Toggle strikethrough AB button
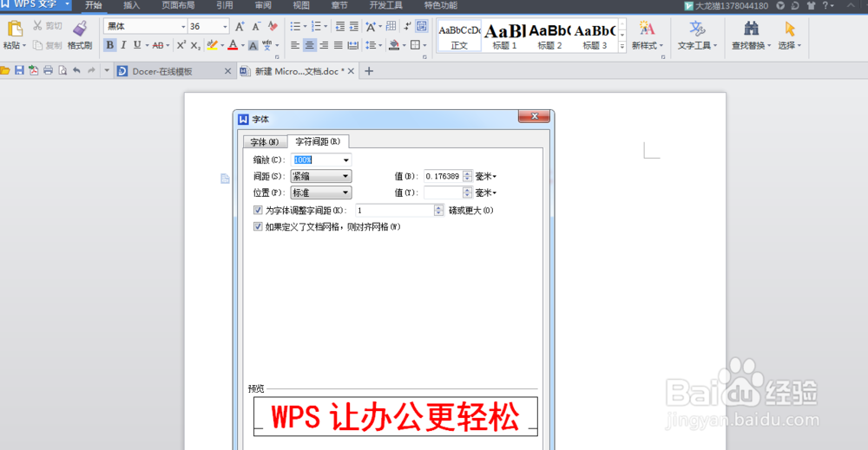 click(x=158, y=45)
